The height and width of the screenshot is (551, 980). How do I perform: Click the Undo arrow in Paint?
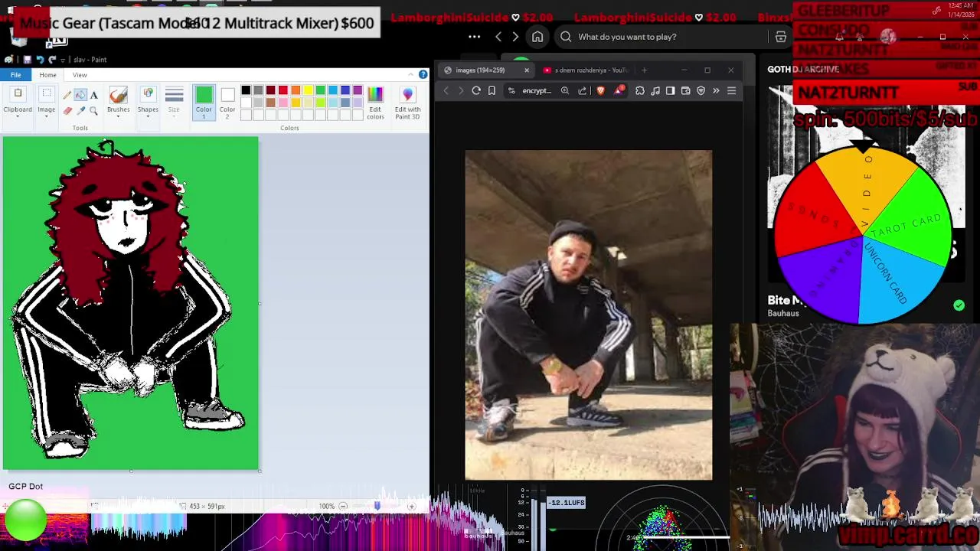[40, 60]
